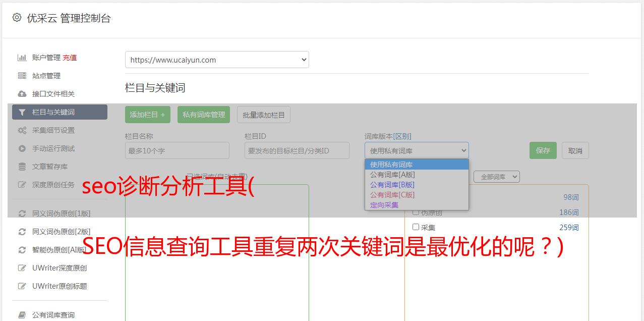Click the 添加栏目 + button
Image resolution: width=644 pixels, height=321 pixels.
click(x=147, y=115)
